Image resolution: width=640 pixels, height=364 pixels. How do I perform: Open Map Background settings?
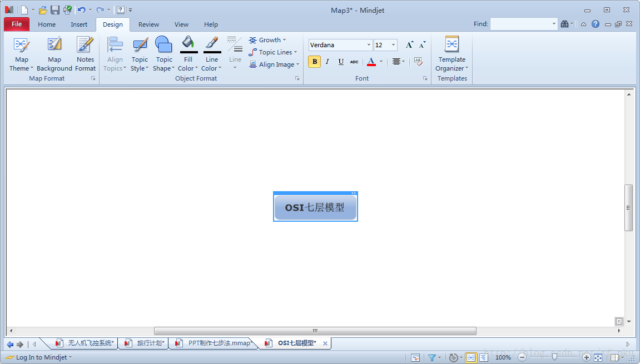[x=54, y=54]
